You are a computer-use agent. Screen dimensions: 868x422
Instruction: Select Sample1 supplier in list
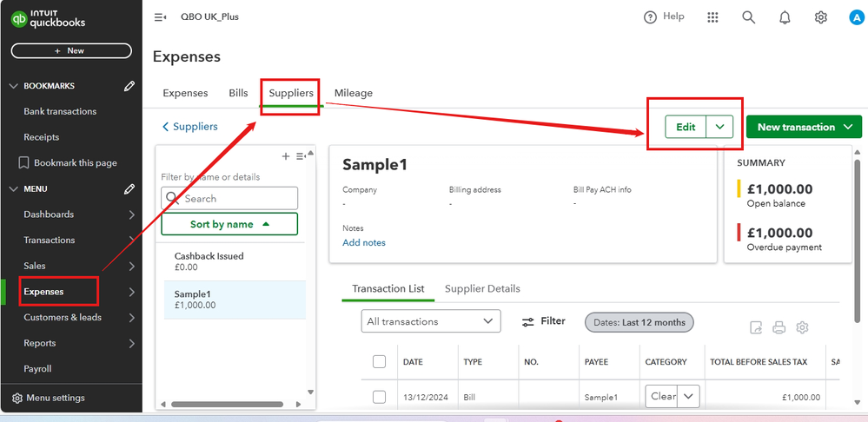[235, 300]
